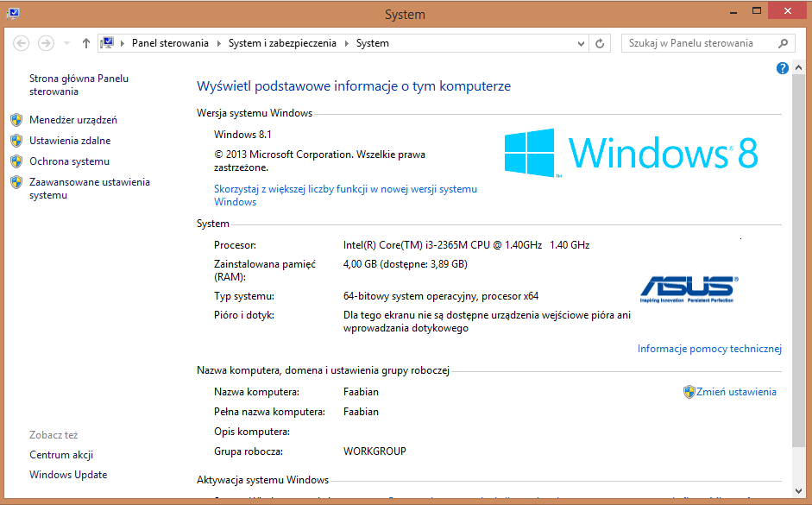The width and height of the screenshot is (812, 505).
Task: Maximize the System window
Action: tap(757, 11)
